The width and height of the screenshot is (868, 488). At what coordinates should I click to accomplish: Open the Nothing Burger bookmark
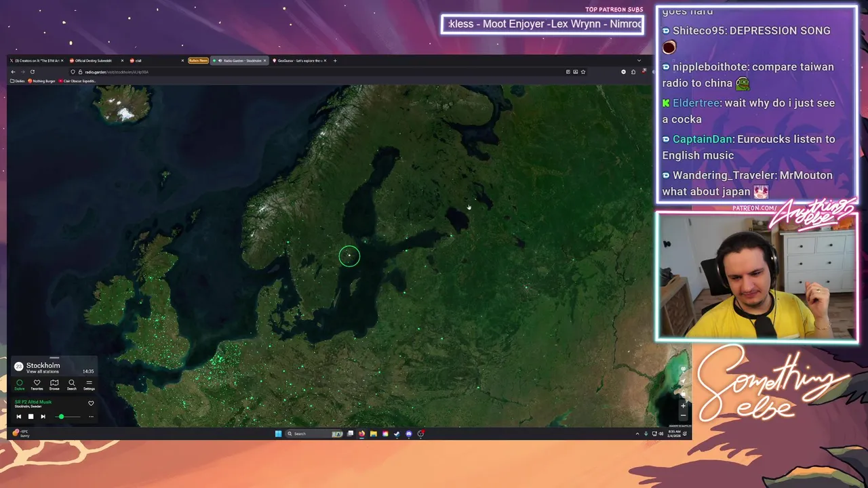[41, 81]
